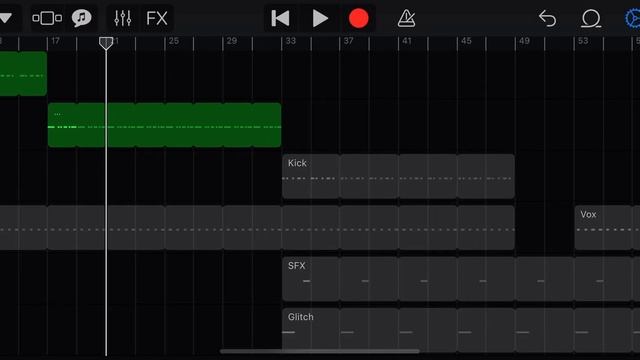Tap ruler at bar 49
Image resolution: width=640 pixels, height=360 pixels.
[x=524, y=41]
